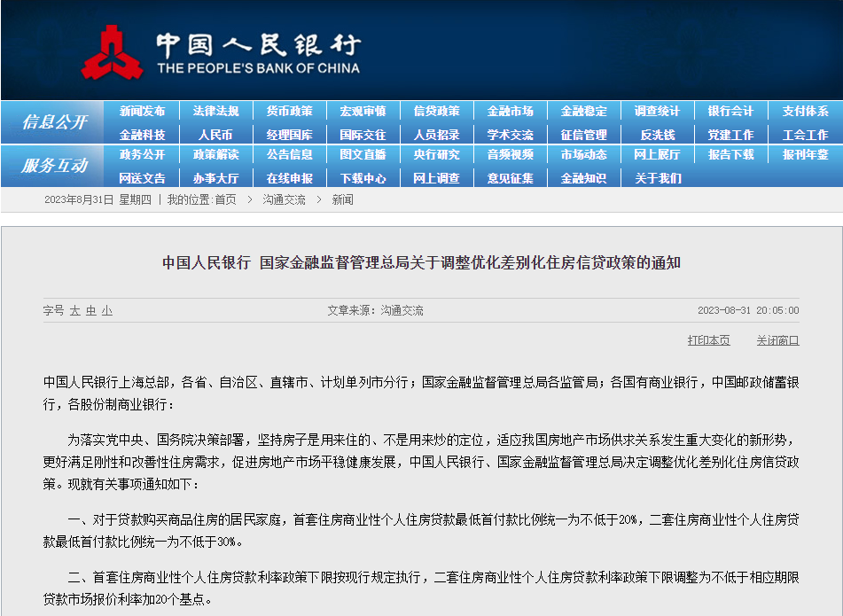Go to 人民币 section
The image size is (843, 616).
(x=215, y=135)
